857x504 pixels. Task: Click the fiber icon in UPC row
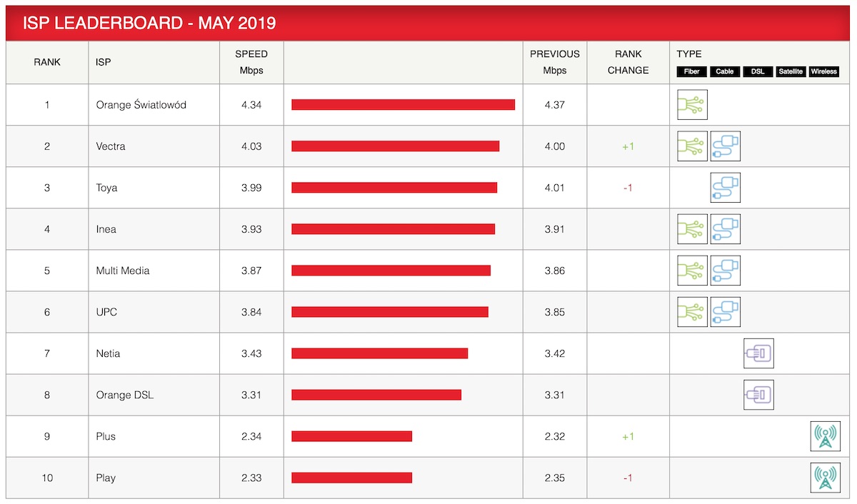pyautogui.click(x=692, y=312)
